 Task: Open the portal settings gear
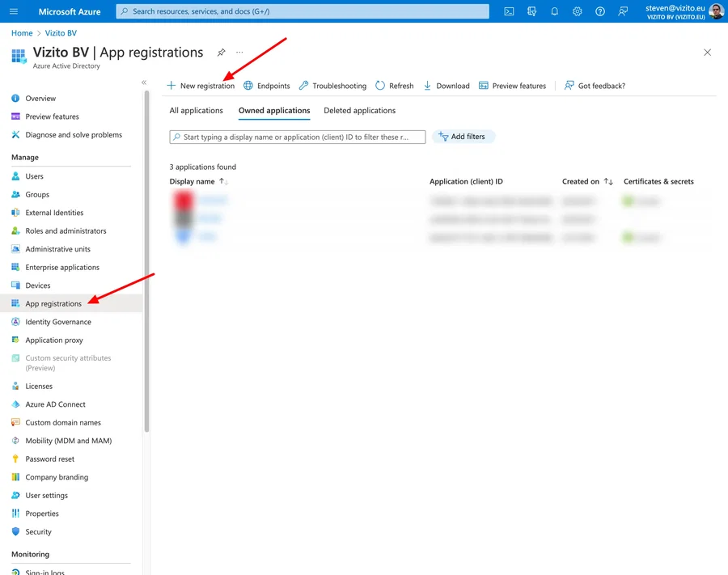(576, 11)
